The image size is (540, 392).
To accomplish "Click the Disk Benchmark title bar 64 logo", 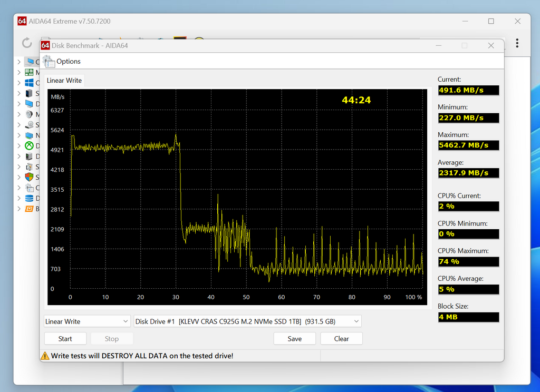I will [x=45, y=45].
